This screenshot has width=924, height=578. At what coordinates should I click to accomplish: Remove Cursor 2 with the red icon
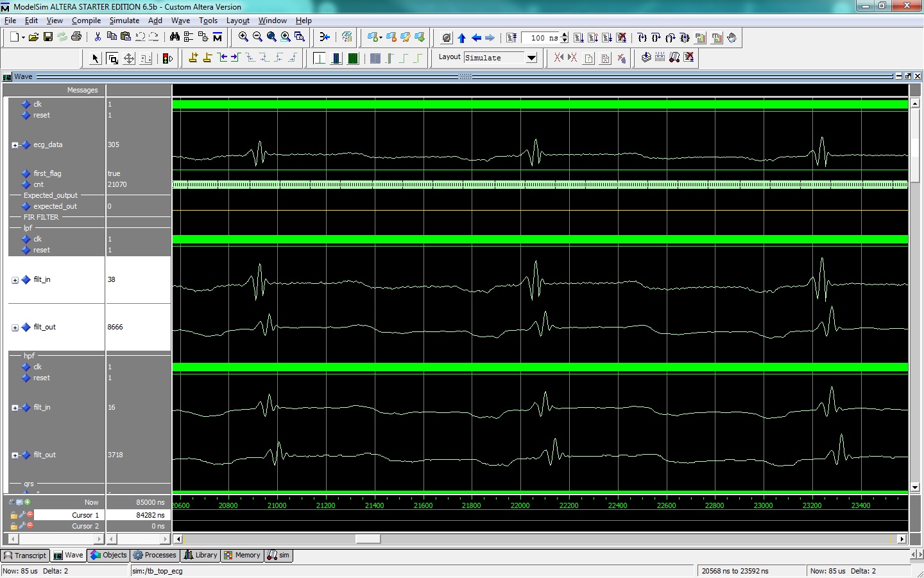pyautogui.click(x=30, y=525)
